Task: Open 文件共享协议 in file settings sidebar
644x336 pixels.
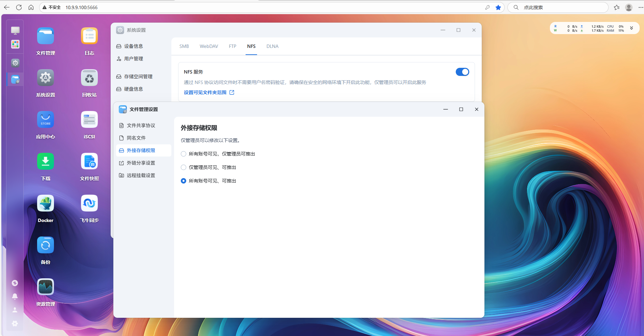Action: tap(144, 125)
